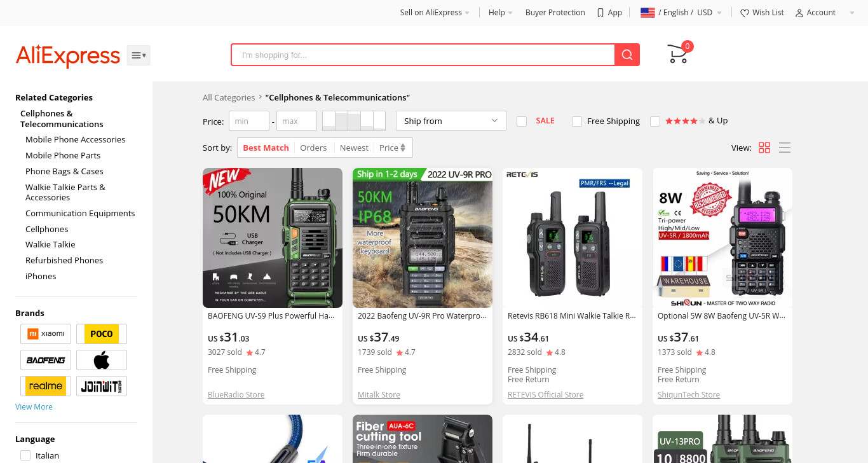Select the Xiaomi brand logo

coord(46,334)
